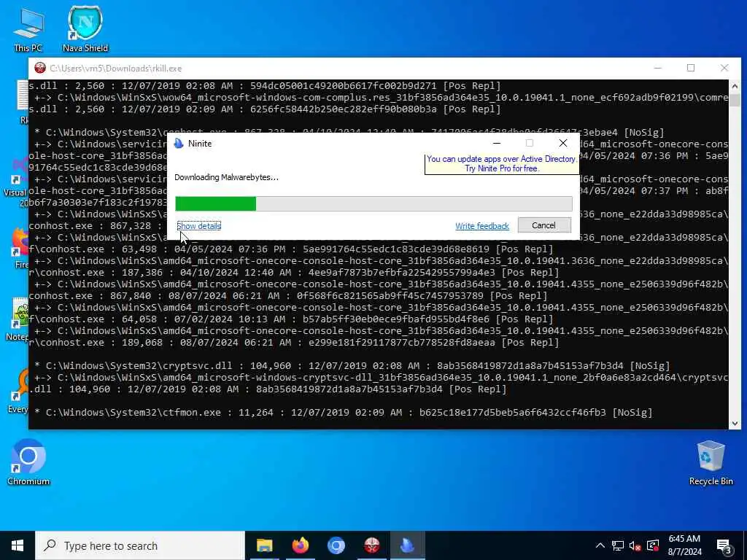Select the Everything desktop shortcut
This screenshot has height=560, width=747.
tap(18, 391)
